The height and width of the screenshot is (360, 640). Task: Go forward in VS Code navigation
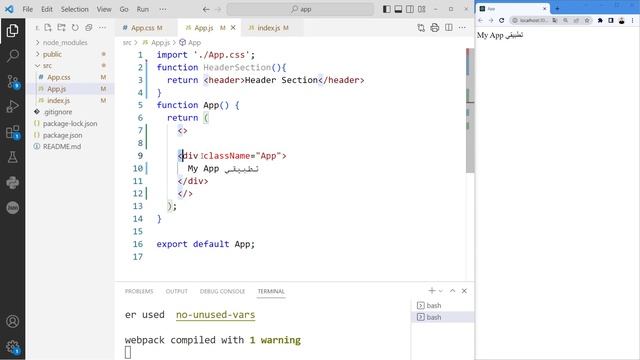218,9
